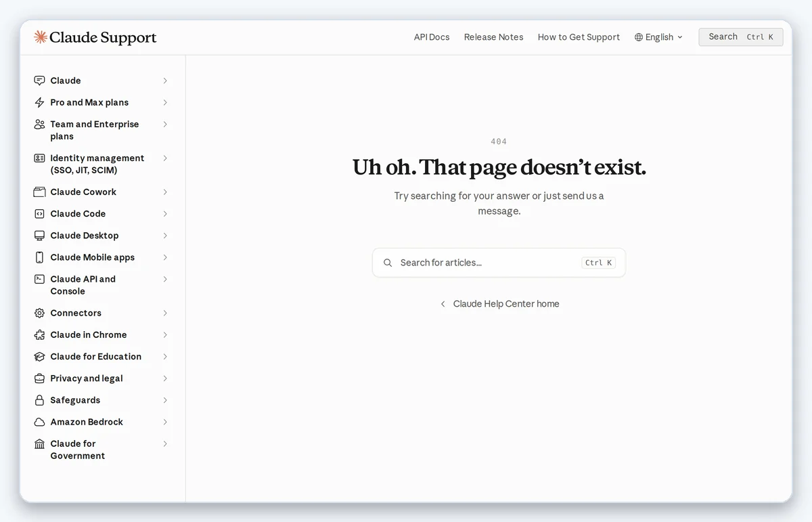This screenshot has width=812, height=522.
Task: Expand the Claude for Government chevron
Action: point(165,443)
